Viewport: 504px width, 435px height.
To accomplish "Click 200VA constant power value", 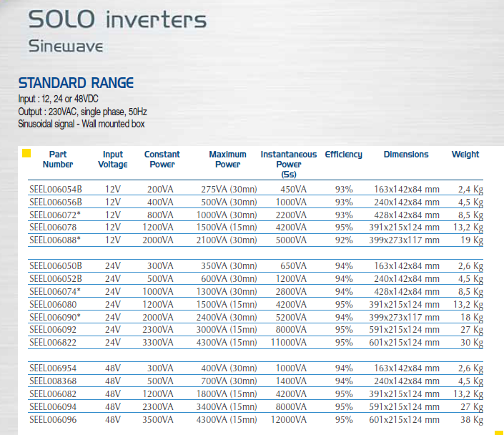I will [160, 189].
